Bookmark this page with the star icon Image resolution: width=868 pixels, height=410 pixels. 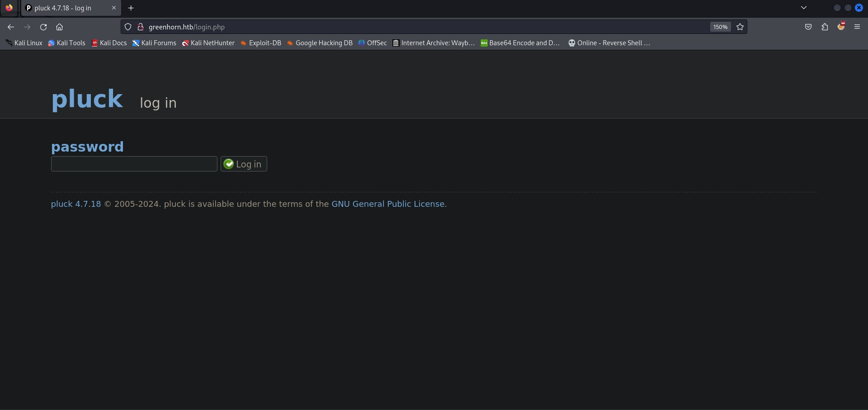[740, 27]
